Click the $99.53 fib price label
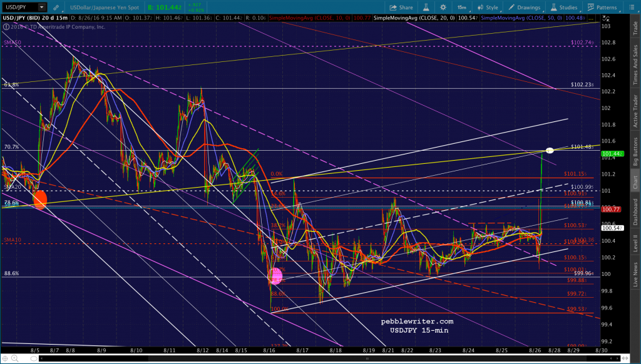This screenshot has width=641, height=364. pyautogui.click(x=577, y=309)
